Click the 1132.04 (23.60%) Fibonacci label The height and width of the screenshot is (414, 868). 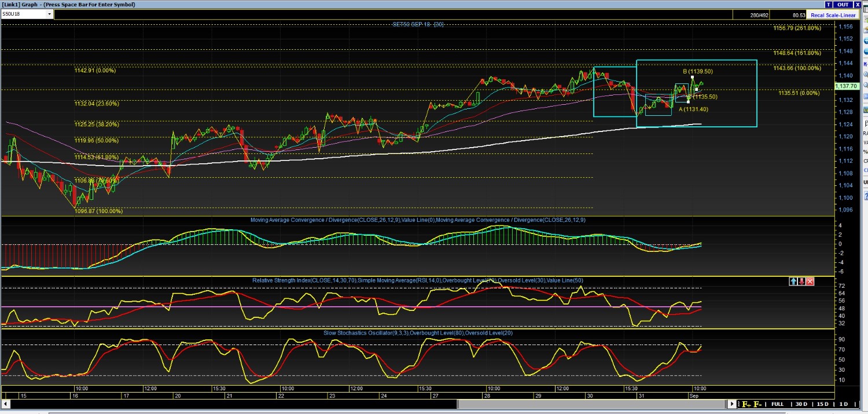point(97,104)
